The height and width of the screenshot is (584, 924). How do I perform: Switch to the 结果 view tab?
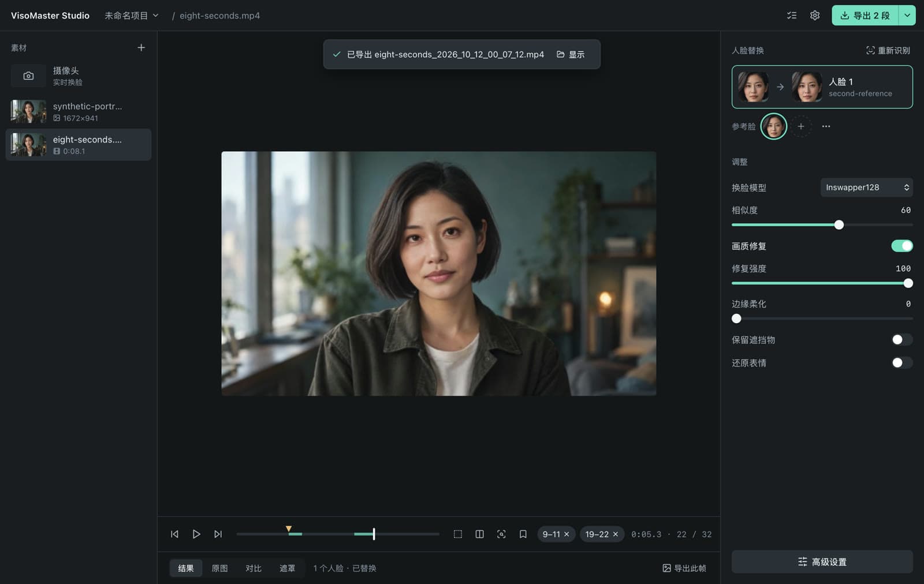coord(186,568)
